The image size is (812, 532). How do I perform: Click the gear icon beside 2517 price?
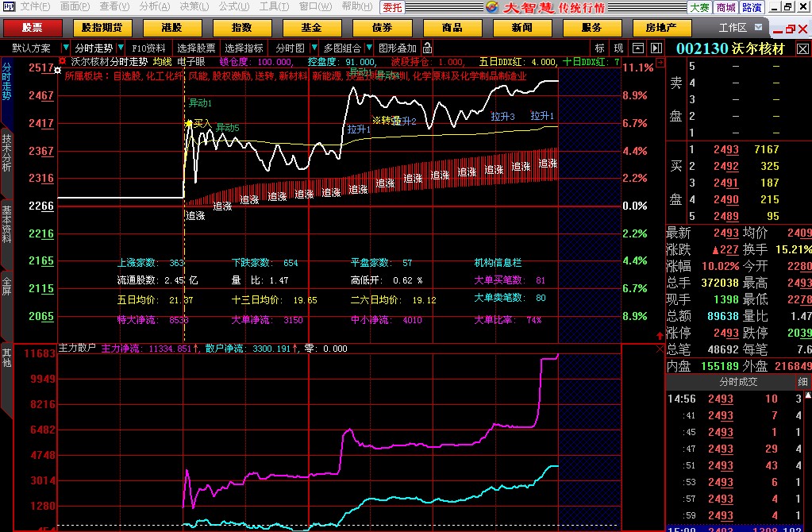click(x=57, y=70)
